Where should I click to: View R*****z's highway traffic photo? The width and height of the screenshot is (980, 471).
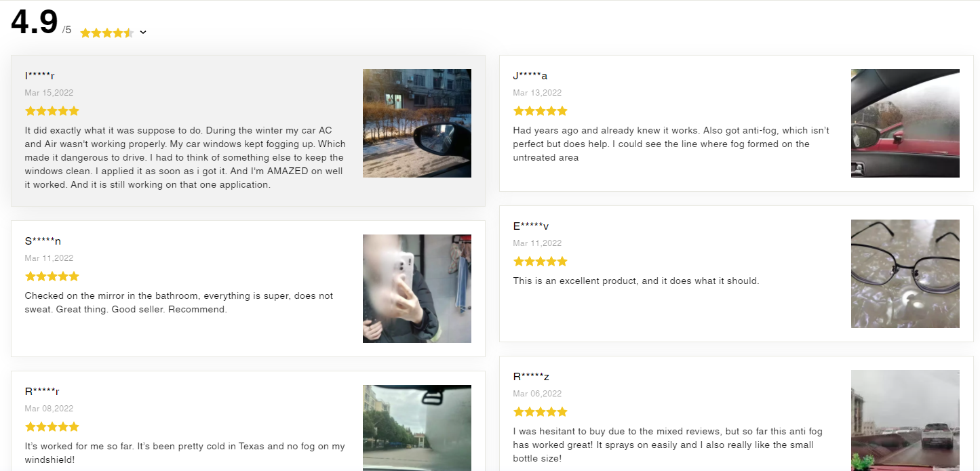tap(905, 420)
